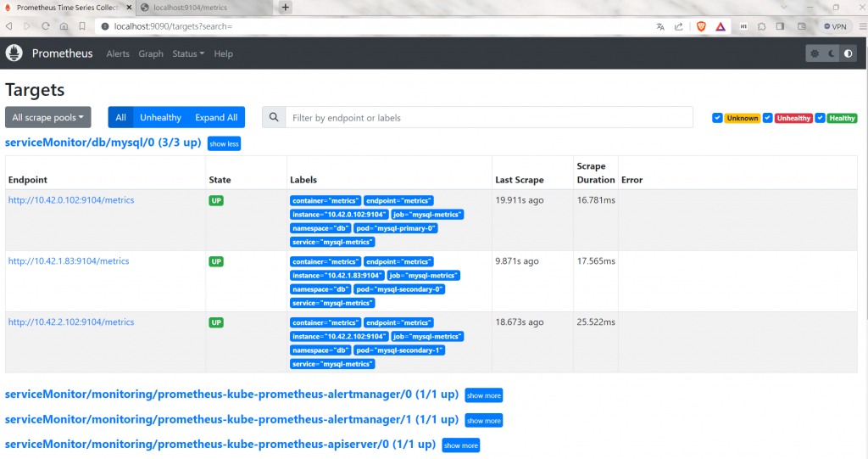
Task: Open browser main hamburger menu
Action: point(862,26)
